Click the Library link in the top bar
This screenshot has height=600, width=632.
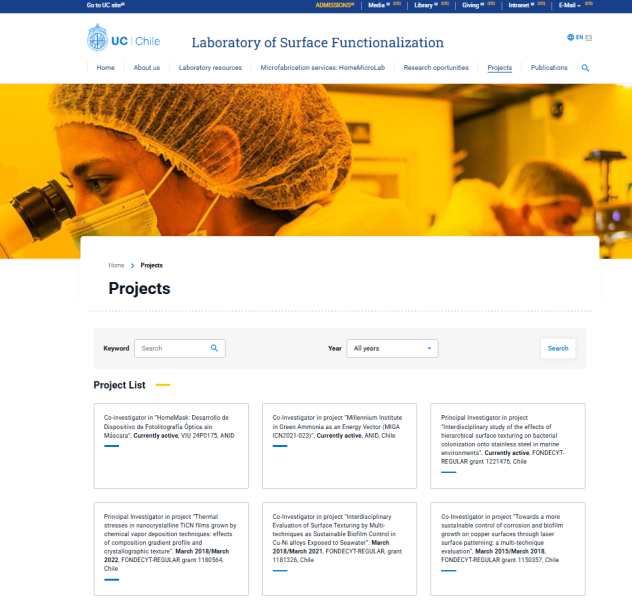(x=426, y=5)
